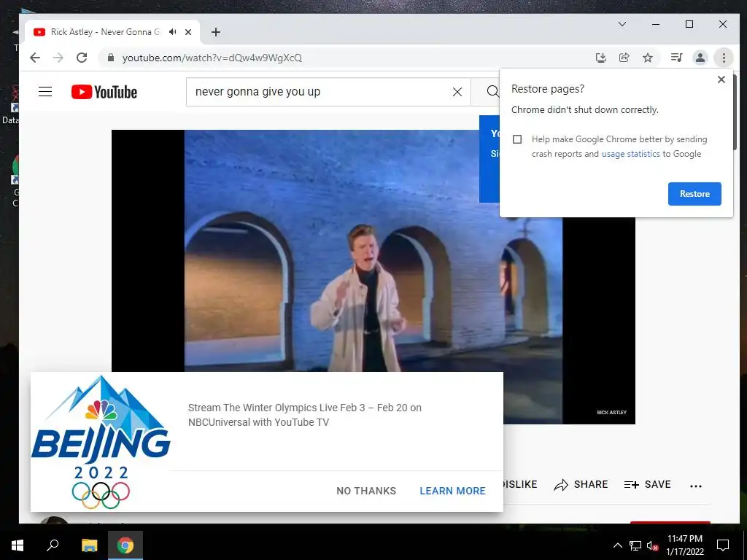Go to YouTube home via logo
The image size is (747, 560).
click(104, 92)
